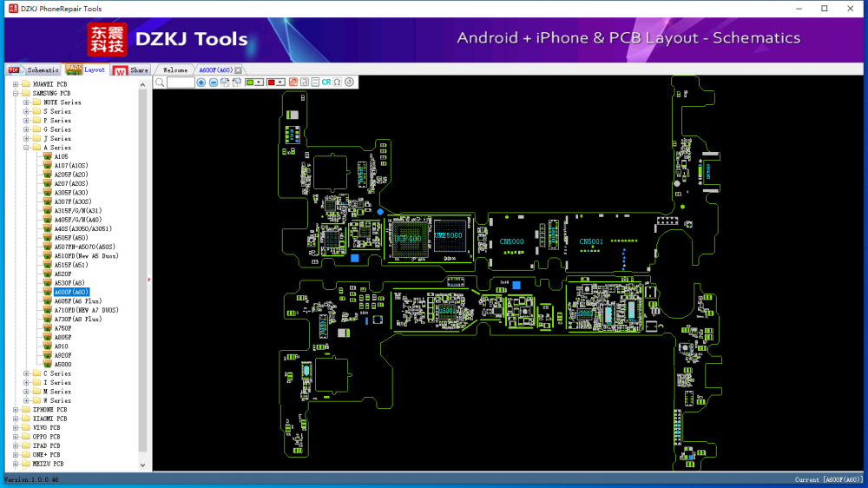Expand the HUAWEI PCB folder
The width and height of the screenshot is (868, 488).
pos(16,84)
